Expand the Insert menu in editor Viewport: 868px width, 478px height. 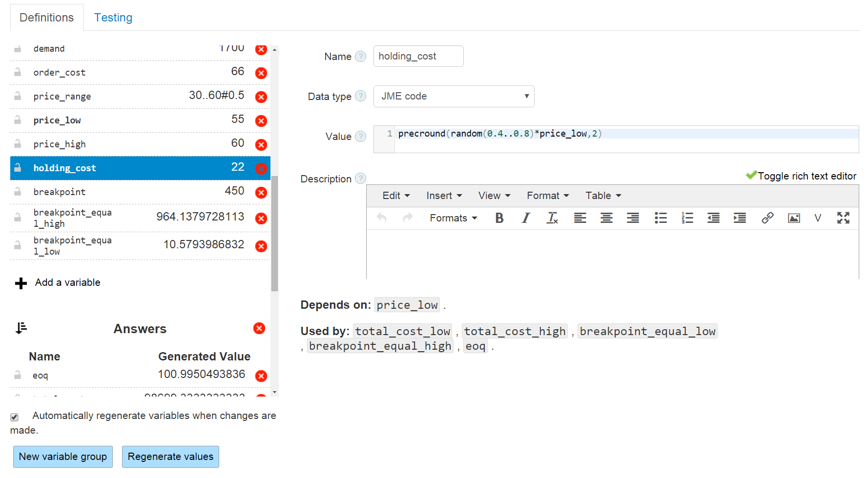tap(443, 196)
